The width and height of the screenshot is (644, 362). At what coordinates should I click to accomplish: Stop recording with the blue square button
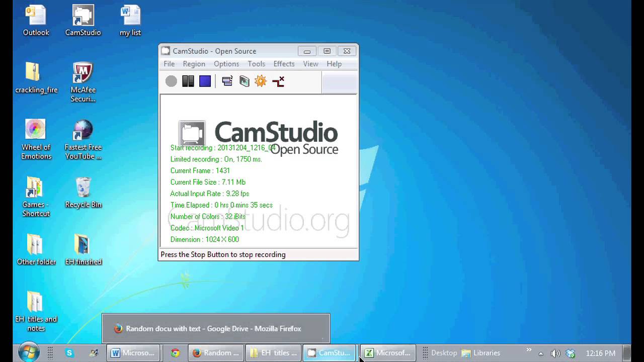click(x=205, y=81)
